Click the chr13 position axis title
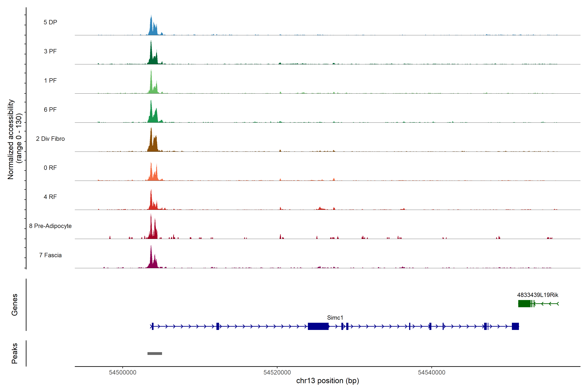The image size is (588, 392). [327, 381]
